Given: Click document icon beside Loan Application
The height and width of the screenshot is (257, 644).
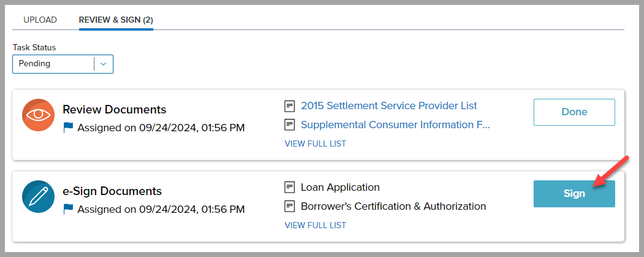Looking at the screenshot, I should tap(289, 187).
